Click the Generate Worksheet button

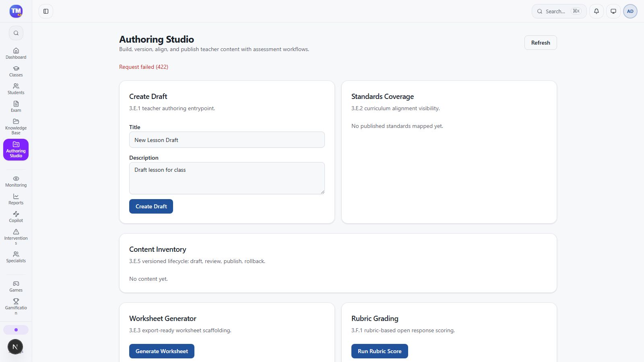pos(162,351)
